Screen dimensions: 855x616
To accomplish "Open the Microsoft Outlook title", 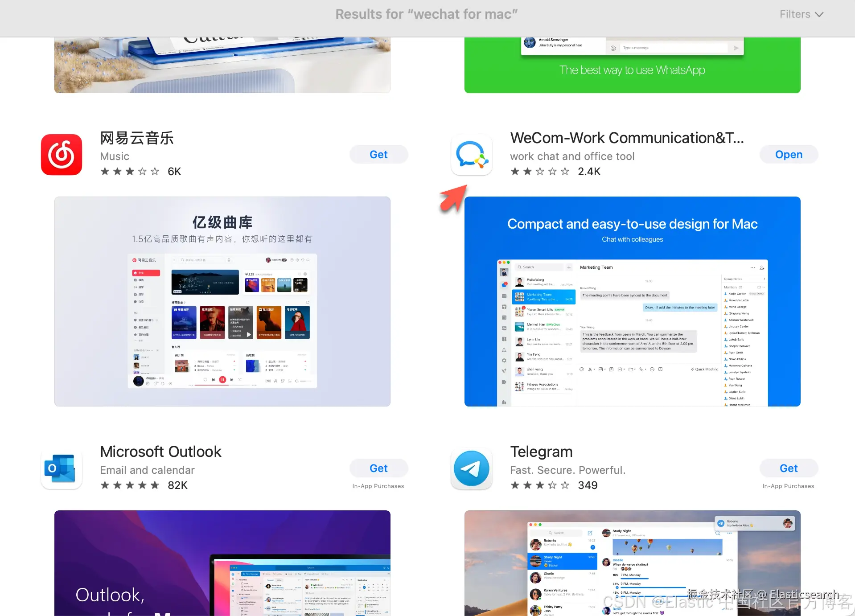I will point(160,452).
